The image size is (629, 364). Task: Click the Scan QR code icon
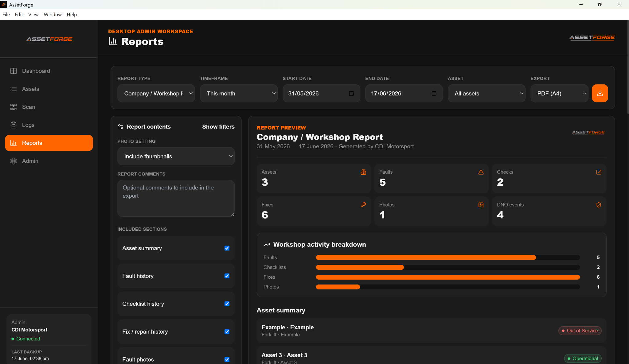click(x=14, y=107)
